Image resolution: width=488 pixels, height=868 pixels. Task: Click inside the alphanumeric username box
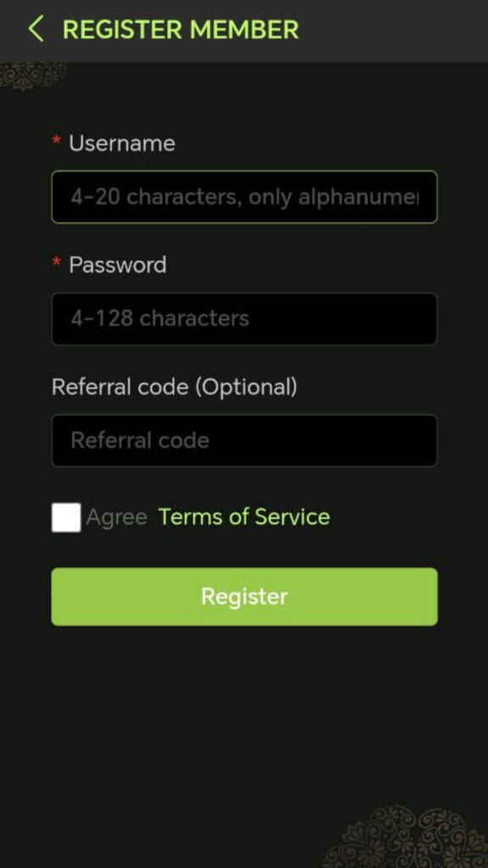click(244, 197)
